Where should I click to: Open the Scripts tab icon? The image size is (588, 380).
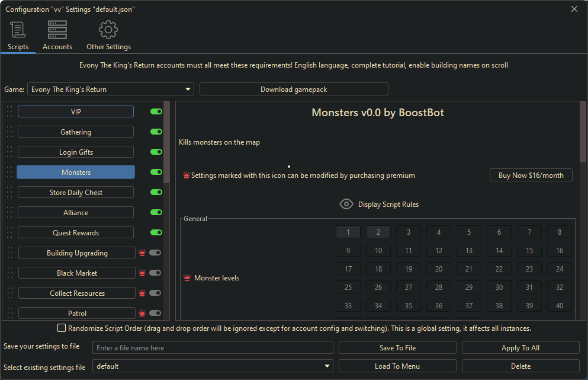pyautogui.click(x=18, y=30)
